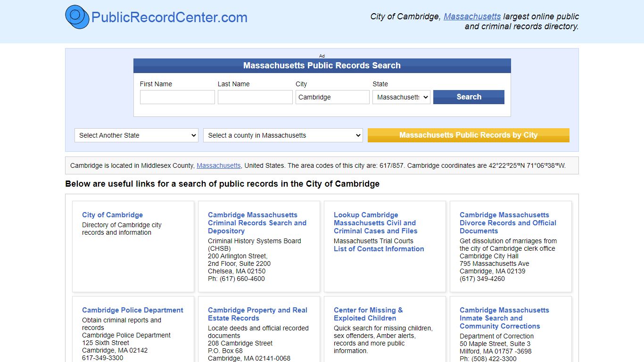Open Cambridge Massachusetts Inmate Search and Community Corrections
Viewport: 644px width, 362px height.
point(504,318)
